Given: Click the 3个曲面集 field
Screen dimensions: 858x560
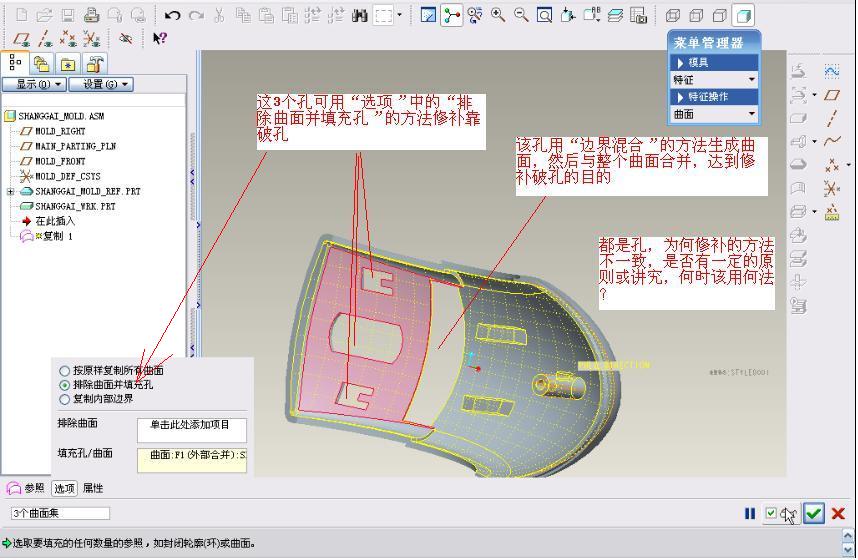Looking at the screenshot, I should [60, 513].
